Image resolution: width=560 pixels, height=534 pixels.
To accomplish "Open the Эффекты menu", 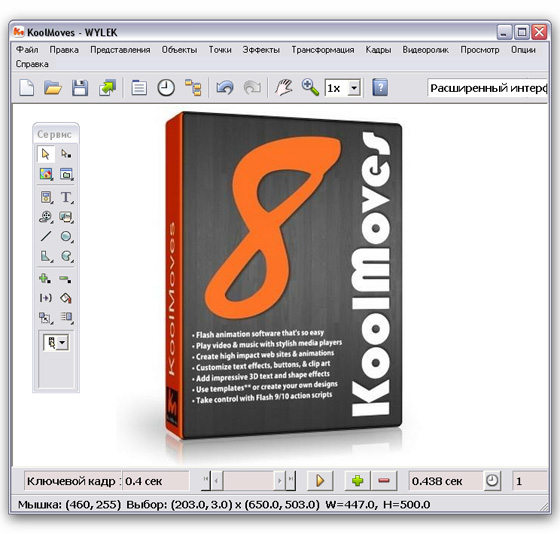I will [x=261, y=50].
